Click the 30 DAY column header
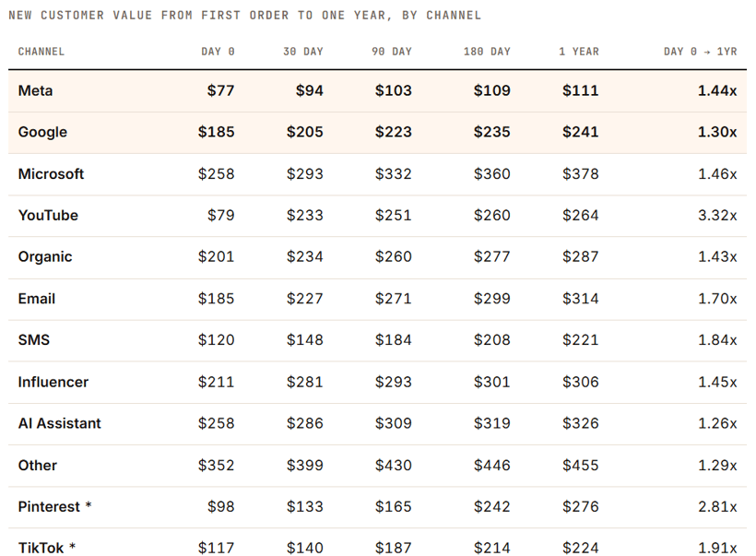Viewport: 756px width, 556px height. tap(303, 52)
